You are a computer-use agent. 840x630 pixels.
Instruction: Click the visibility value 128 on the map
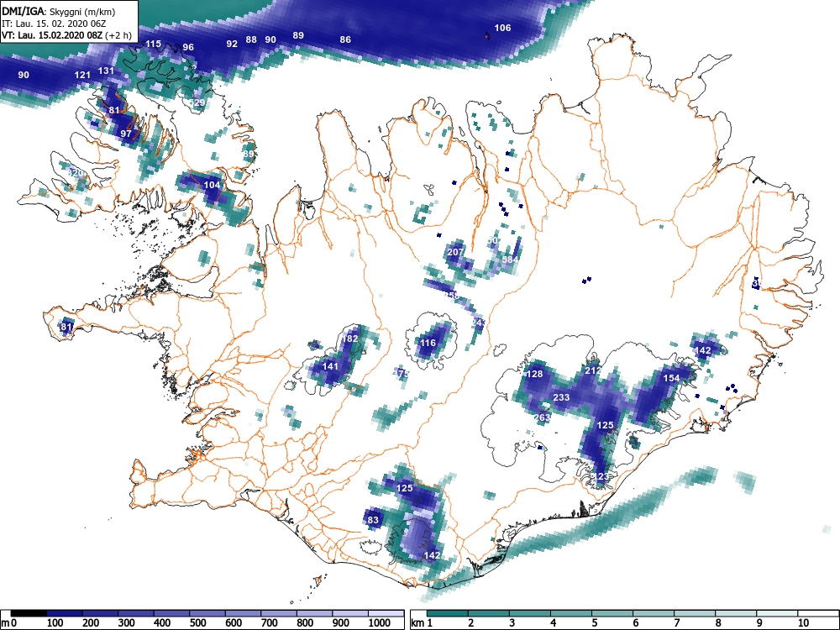[534, 374]
